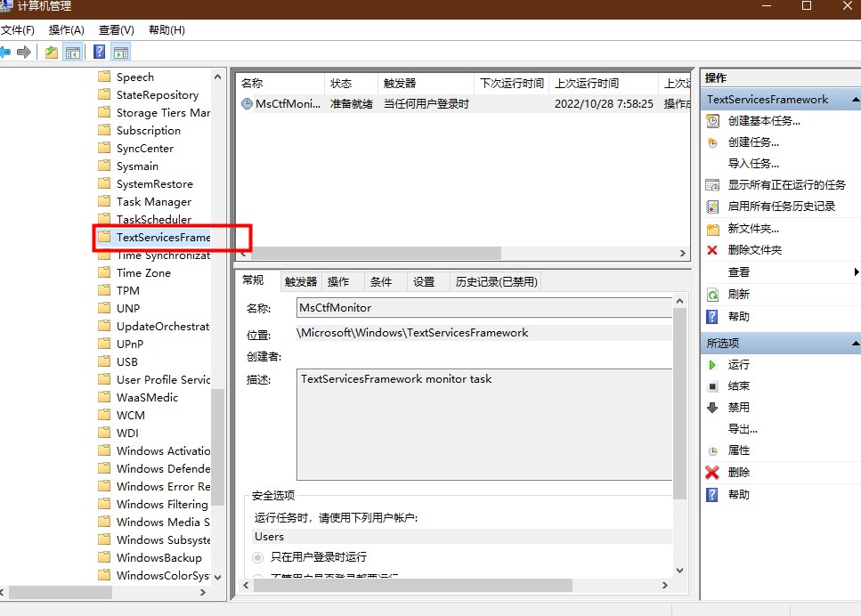The height and width of the screenshot is (616, 861).
Task: Click the 名称 field containing MsCtfMonitor
Action: (484, 308)
